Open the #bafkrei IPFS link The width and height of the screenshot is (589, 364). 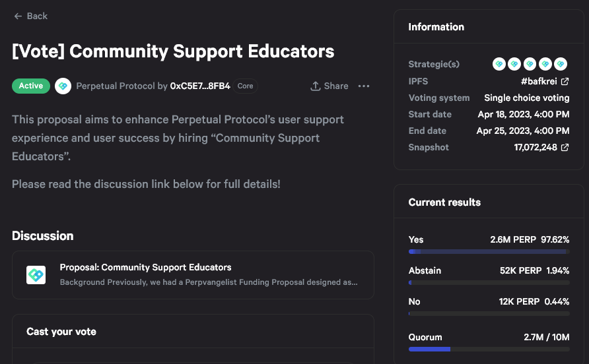545,81
